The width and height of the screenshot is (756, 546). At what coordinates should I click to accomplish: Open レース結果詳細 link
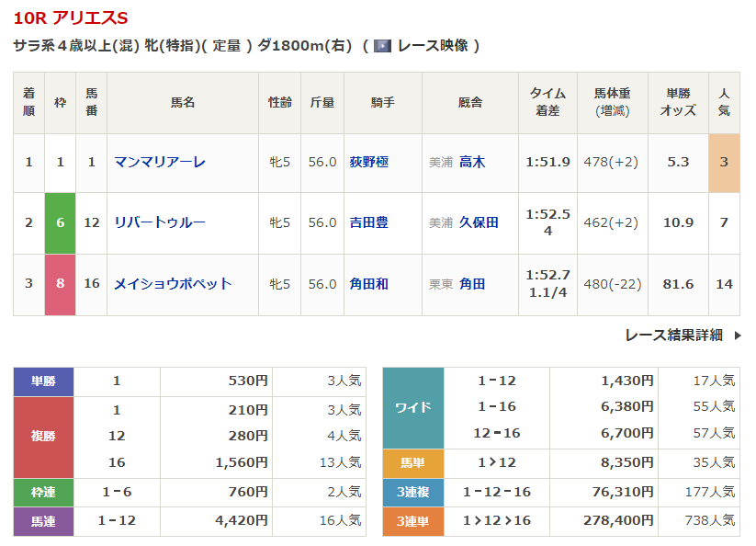point(673,336)
